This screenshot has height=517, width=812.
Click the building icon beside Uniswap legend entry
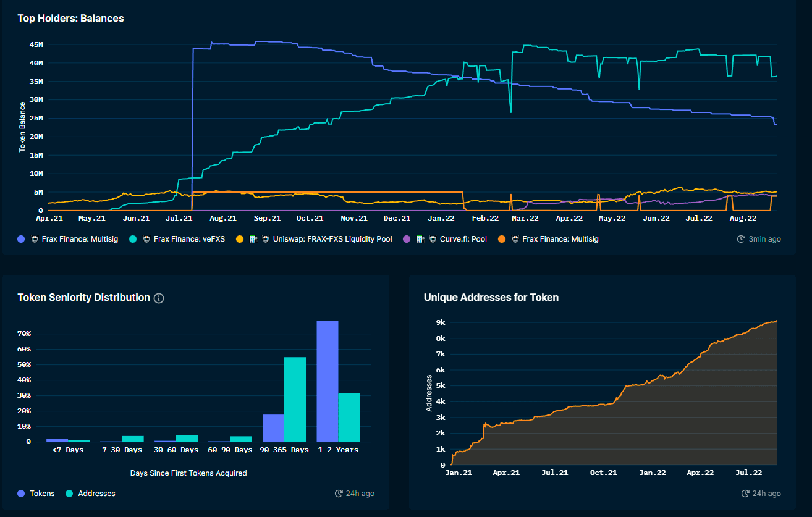253,239
